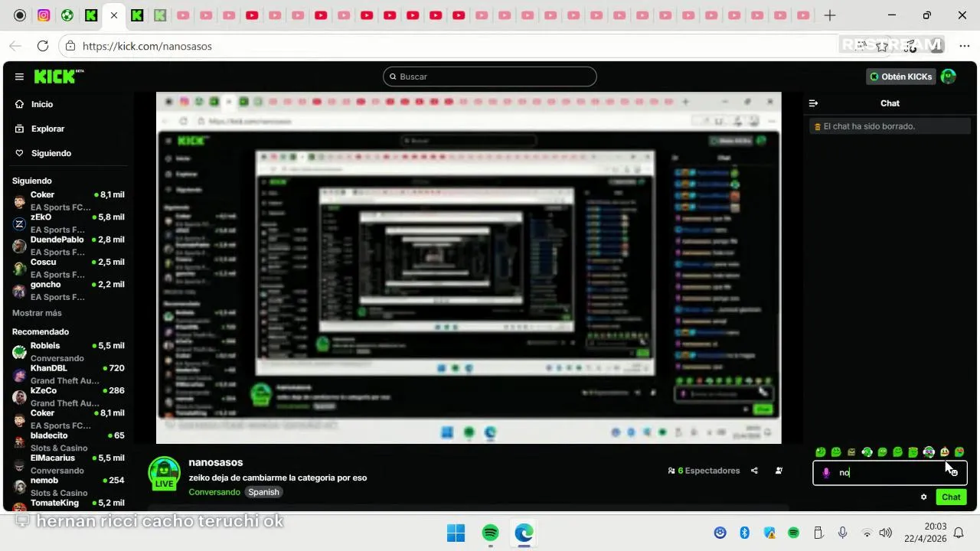Open clock and date 20:03

[x=925, y=533]
